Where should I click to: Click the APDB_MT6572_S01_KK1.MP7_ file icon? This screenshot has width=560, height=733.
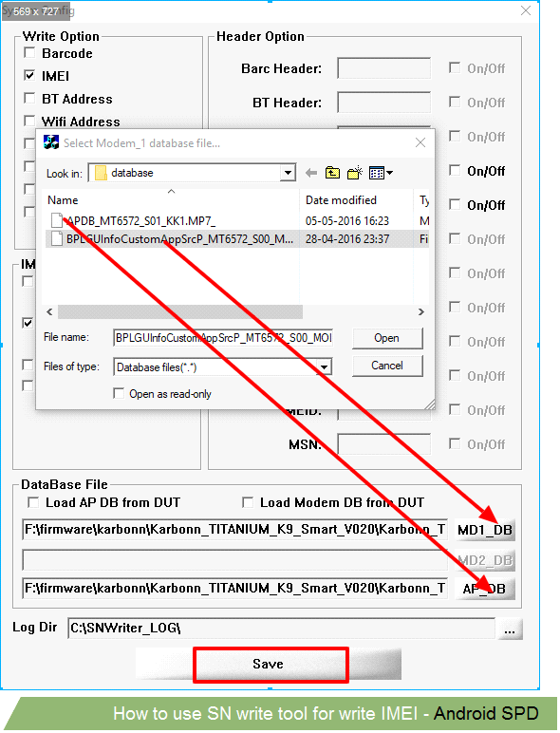pos(57,220)
